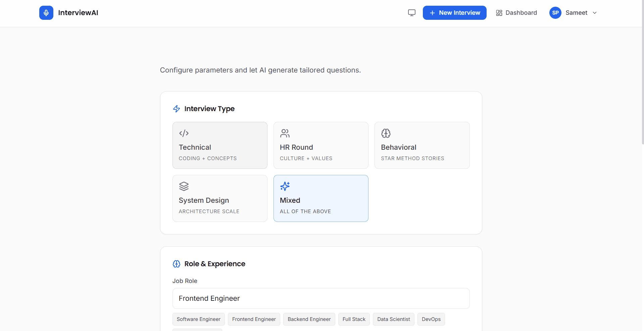Select the HR Round interview type
The height and width of the screenshot is (331, 644).
[x=321, y=145]
